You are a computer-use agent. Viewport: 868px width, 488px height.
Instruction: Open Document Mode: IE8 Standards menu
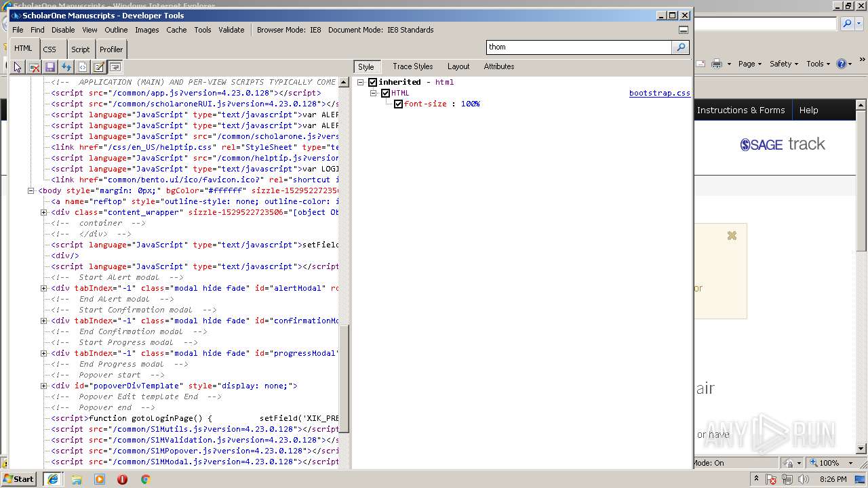click(x=381, y=30)
